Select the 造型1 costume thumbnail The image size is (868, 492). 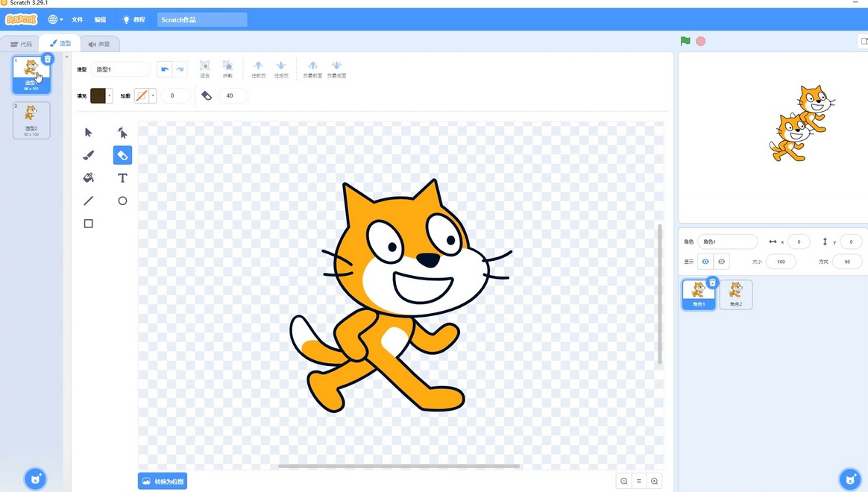[x=31, y=74]
